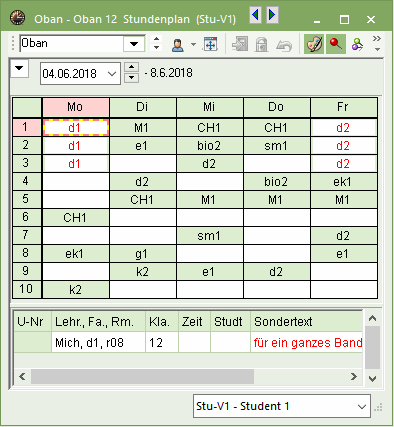Image resolution: width=394 pixels, height=427 pixels.
Task: Decrease the week with date down arrow
Action: [132, 78]
